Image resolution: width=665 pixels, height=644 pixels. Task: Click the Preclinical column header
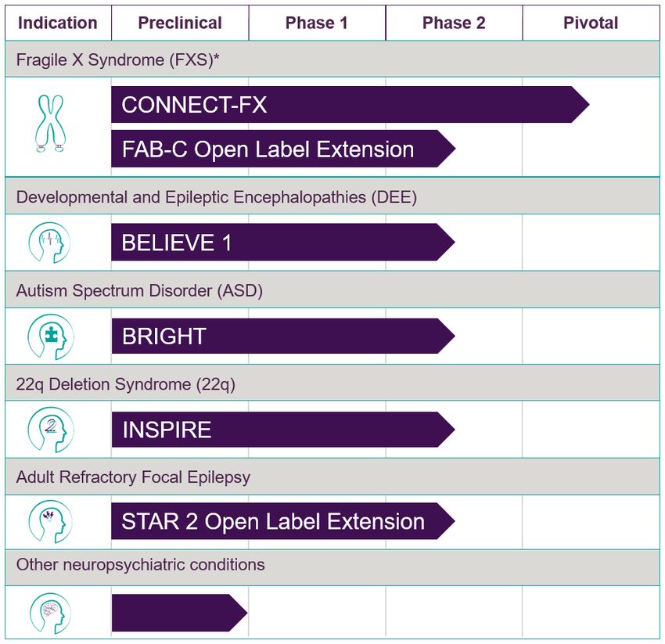pos(180,23)
